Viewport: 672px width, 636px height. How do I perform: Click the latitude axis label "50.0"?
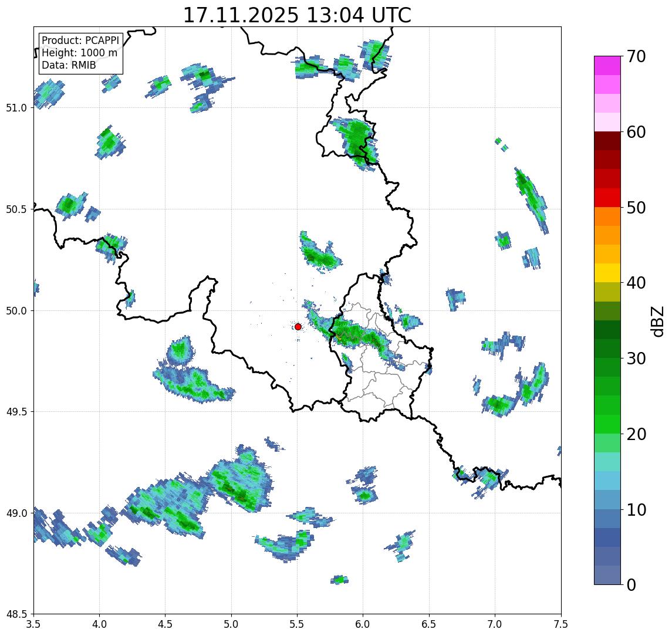16,311
